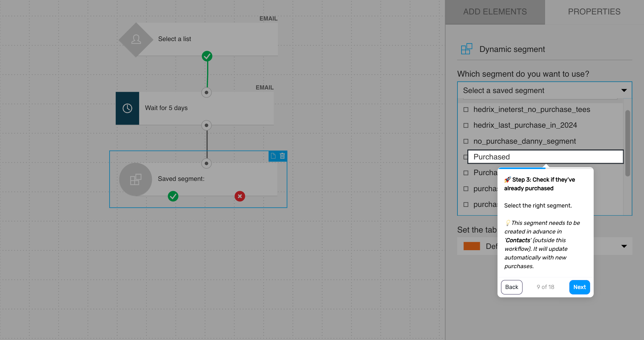644x340 pixels.
Task: Select the Saved segment node label
Action: [x=181, y=179]
